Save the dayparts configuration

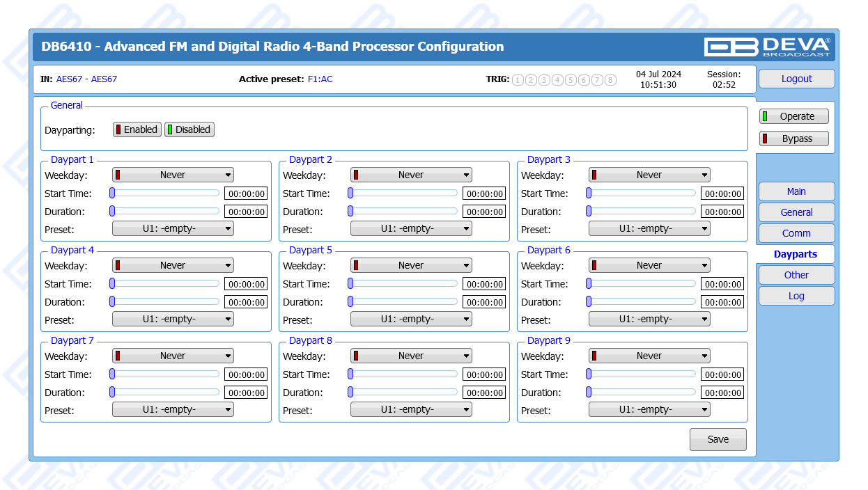tap(718, 439)
